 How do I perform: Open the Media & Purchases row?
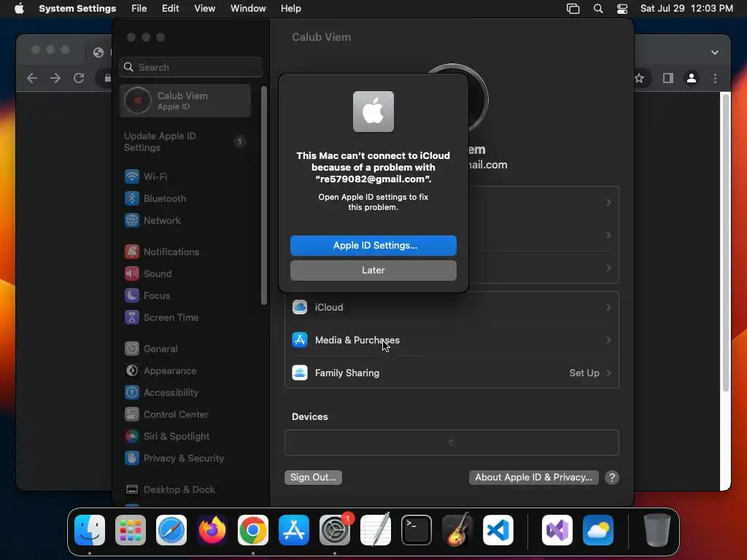click(452, 340)
